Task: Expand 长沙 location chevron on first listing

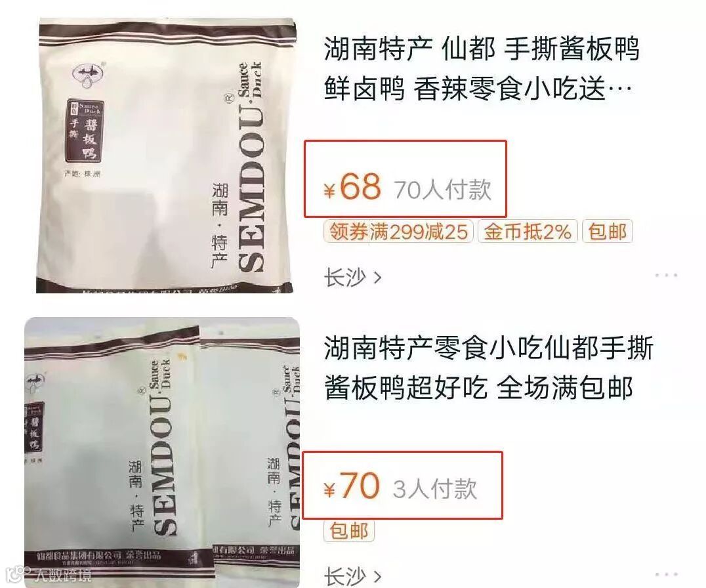Action: pyautogui.click(x=378, y=278)
